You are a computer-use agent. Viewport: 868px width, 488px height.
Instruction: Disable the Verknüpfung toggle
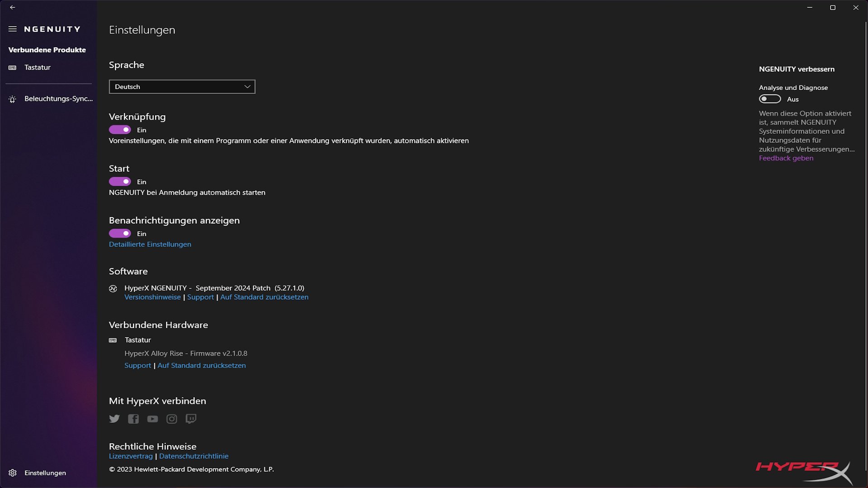coord(120,130)
